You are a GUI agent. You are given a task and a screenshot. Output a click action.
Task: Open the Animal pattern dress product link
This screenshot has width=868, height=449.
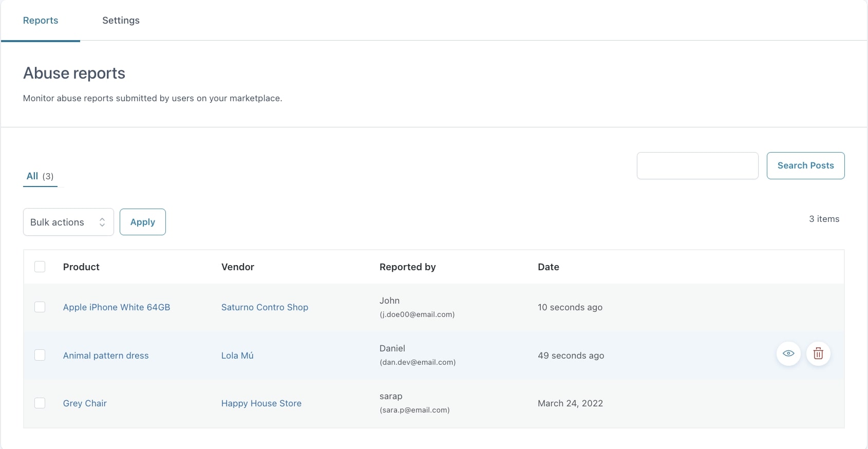[106, 356]
